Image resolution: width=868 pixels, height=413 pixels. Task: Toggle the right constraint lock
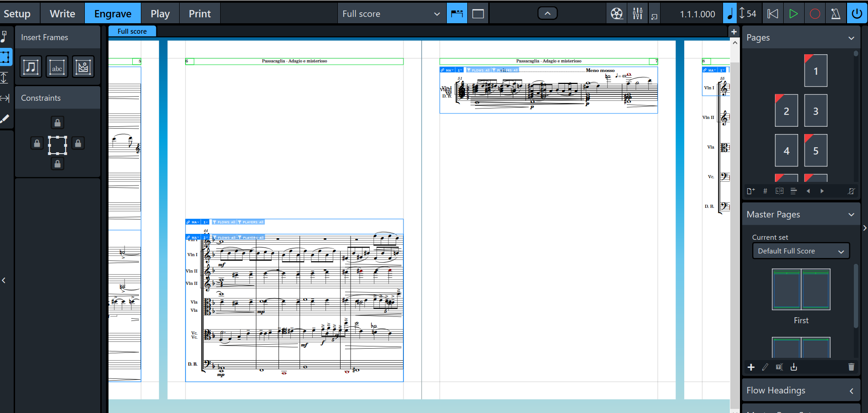[x=78, y=143]
